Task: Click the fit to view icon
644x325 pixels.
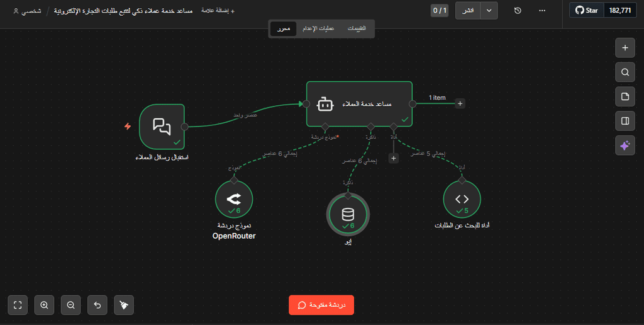Action: 18,305
